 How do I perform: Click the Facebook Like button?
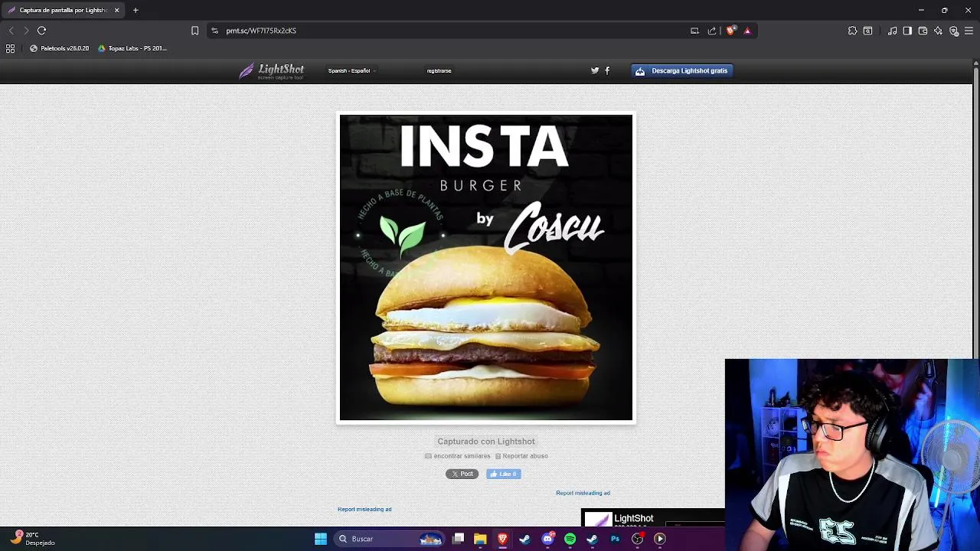[504, 474]
